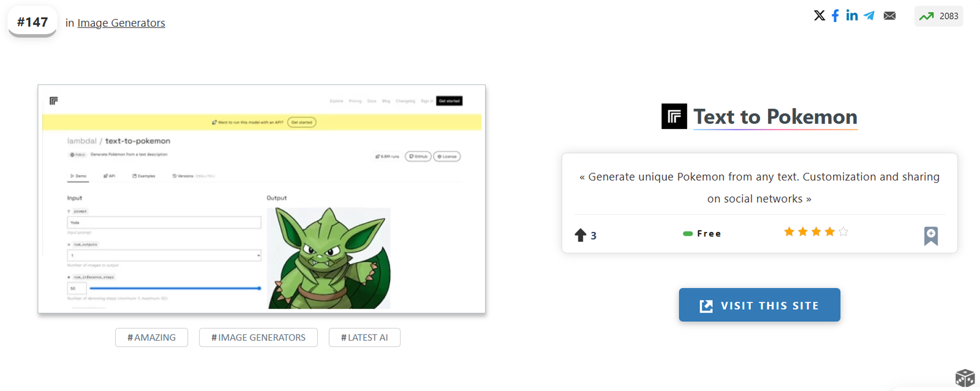
Task: Click the upvote arrow icon
Action: point(581,235)
